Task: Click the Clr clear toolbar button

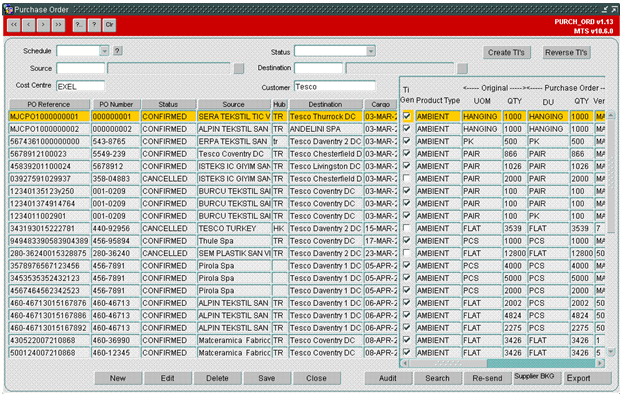Action: click(109, 25)
